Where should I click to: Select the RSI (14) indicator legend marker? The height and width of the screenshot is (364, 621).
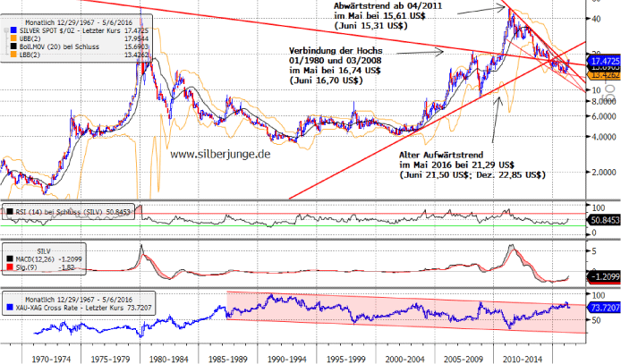tap(9, 211)
